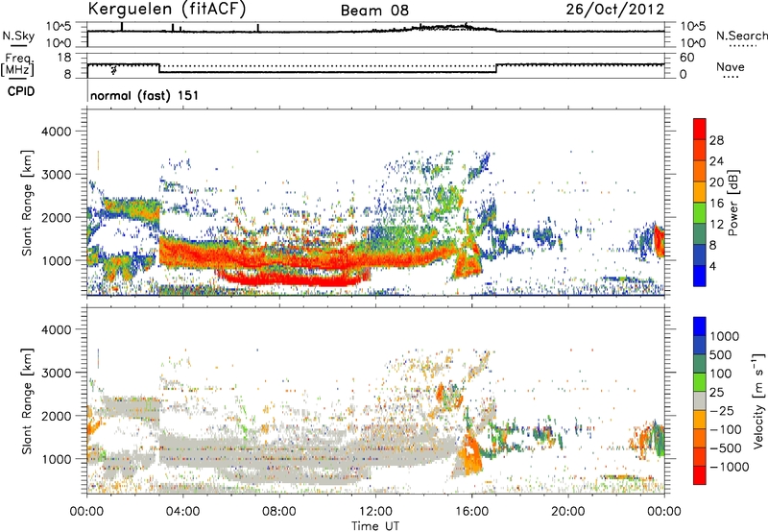
Task: Click the velocity panel 'Slant Range [km]' label
Action: click(27, 401)
